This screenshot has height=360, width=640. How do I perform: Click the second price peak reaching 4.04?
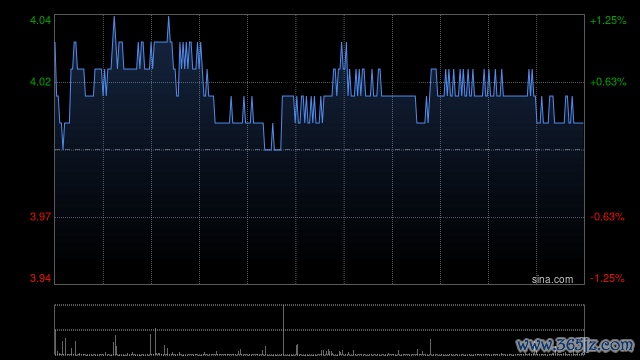click(x=169, y=17)
